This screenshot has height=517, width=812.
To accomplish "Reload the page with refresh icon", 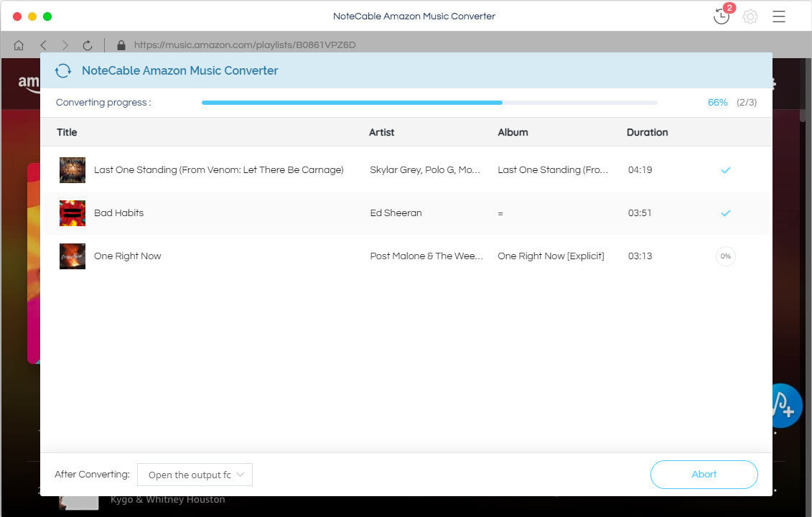I will click(88, 45).
